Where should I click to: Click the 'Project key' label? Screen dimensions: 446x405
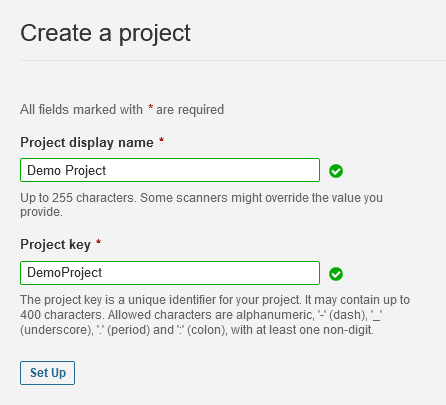click(55, 245)
